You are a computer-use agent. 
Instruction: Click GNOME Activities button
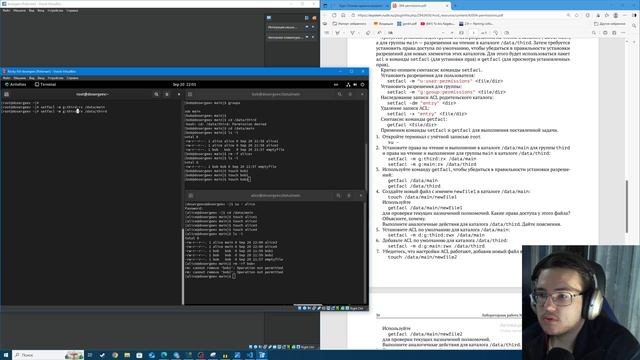[x=16, y=84]
